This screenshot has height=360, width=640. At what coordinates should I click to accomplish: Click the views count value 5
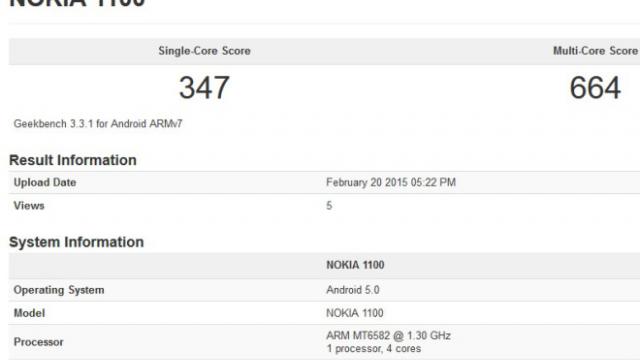pyautogui.click(x=329, y=206)
